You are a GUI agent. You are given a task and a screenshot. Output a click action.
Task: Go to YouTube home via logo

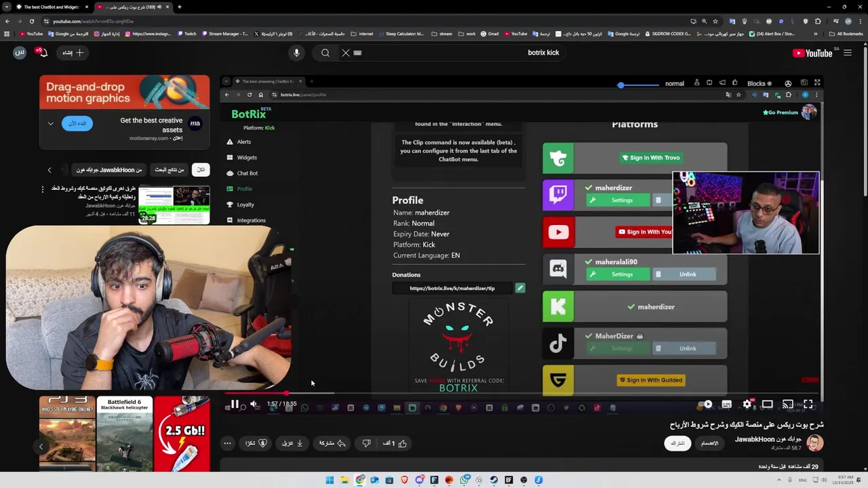812,53
